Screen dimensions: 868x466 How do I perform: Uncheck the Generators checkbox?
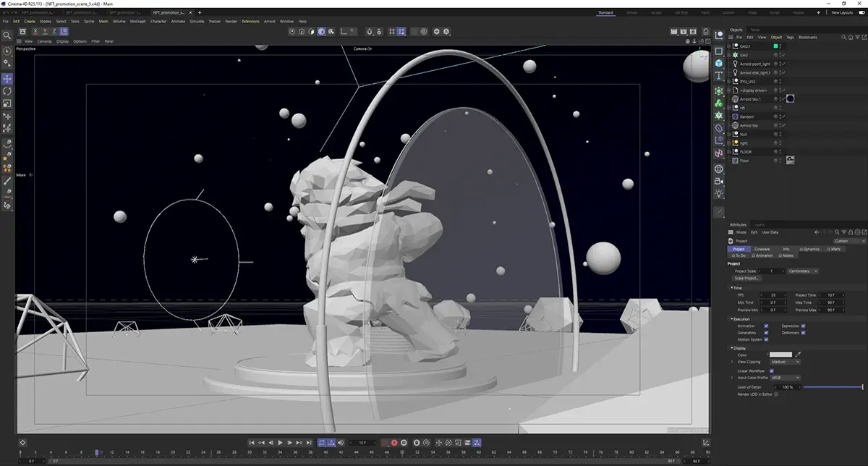coord(766,333)
